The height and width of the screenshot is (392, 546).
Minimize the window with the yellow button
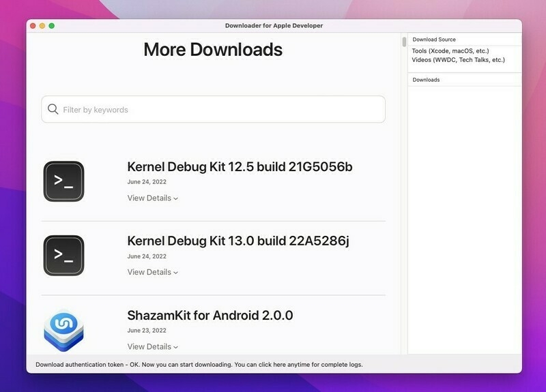[x=42, y=26]
